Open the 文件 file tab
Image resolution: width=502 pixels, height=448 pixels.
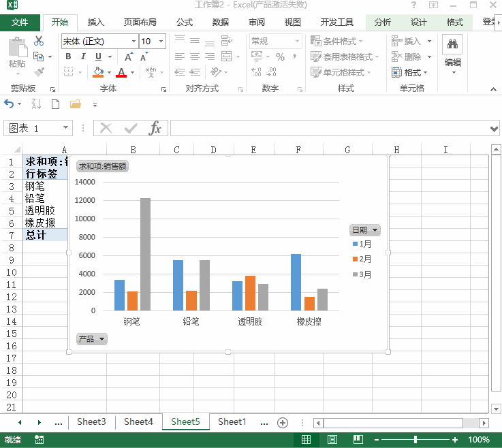coord(20,22)
